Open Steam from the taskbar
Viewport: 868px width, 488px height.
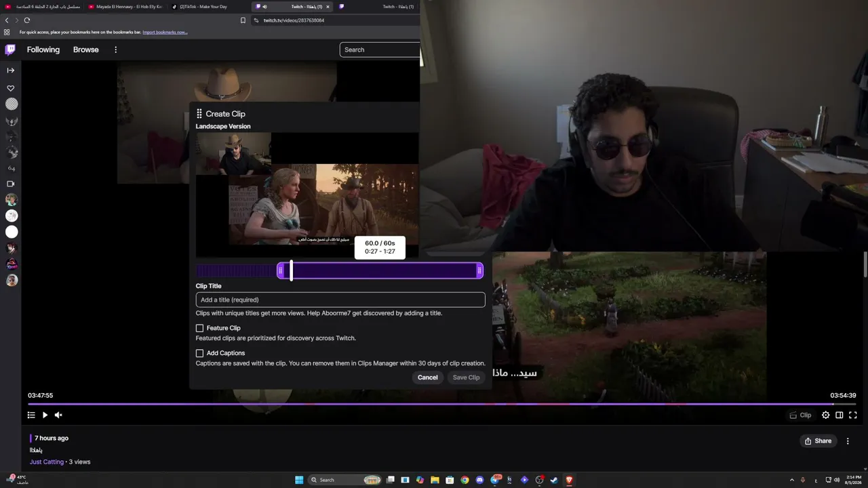[x=554, y=480]
